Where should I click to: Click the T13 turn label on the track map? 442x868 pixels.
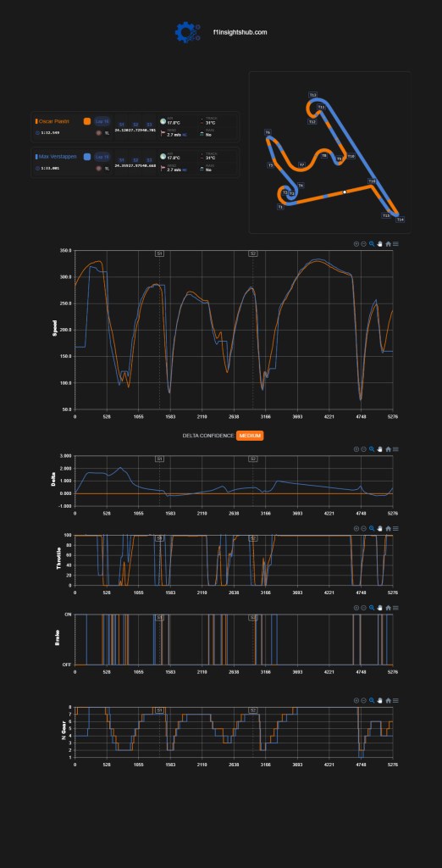(313, 95)
